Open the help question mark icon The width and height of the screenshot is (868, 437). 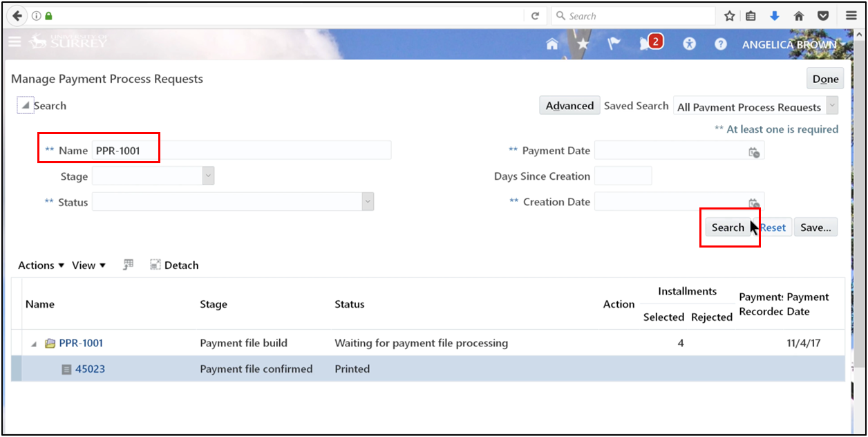click(720, 44)
